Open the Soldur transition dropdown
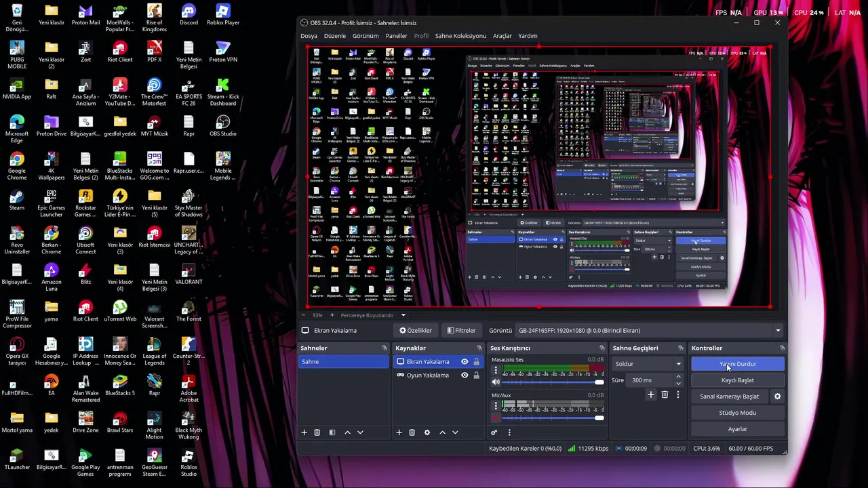This screenshot has height=488, width=868. (647, 364)
